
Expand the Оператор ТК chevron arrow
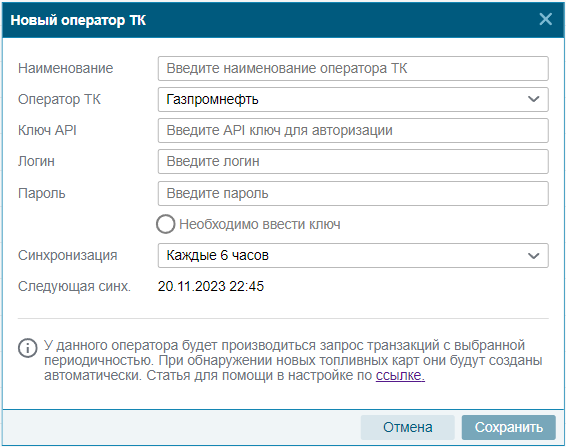534,99
